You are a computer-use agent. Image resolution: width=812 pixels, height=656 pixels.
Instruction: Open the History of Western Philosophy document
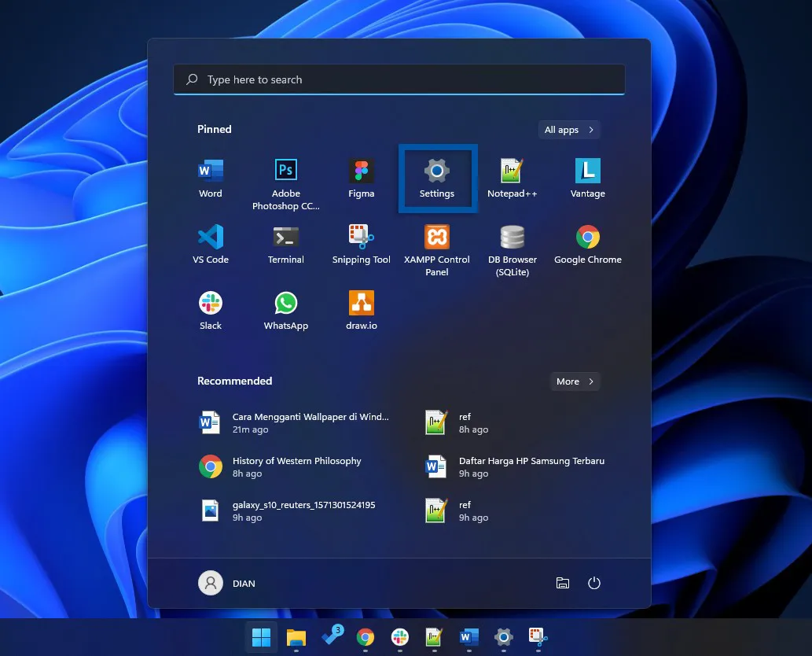click(x=296, y=460)
